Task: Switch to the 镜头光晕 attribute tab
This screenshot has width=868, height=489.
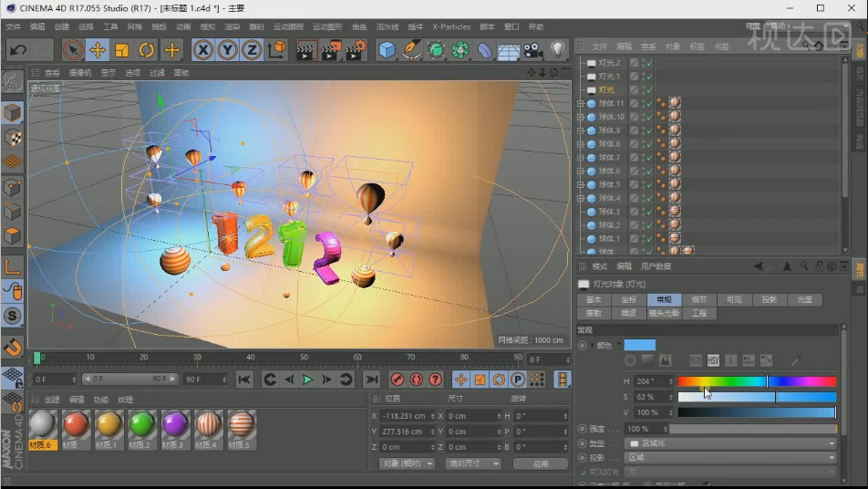Action: point(664,313)
